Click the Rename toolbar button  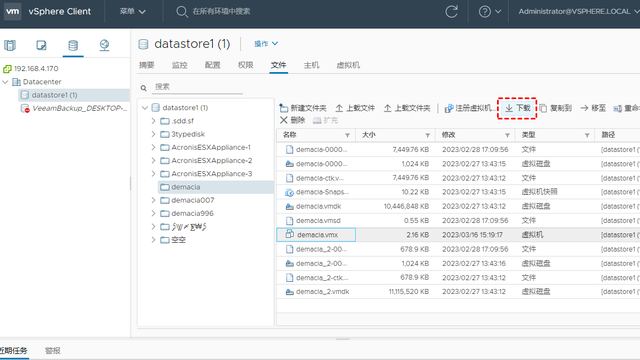click(627, 108)
